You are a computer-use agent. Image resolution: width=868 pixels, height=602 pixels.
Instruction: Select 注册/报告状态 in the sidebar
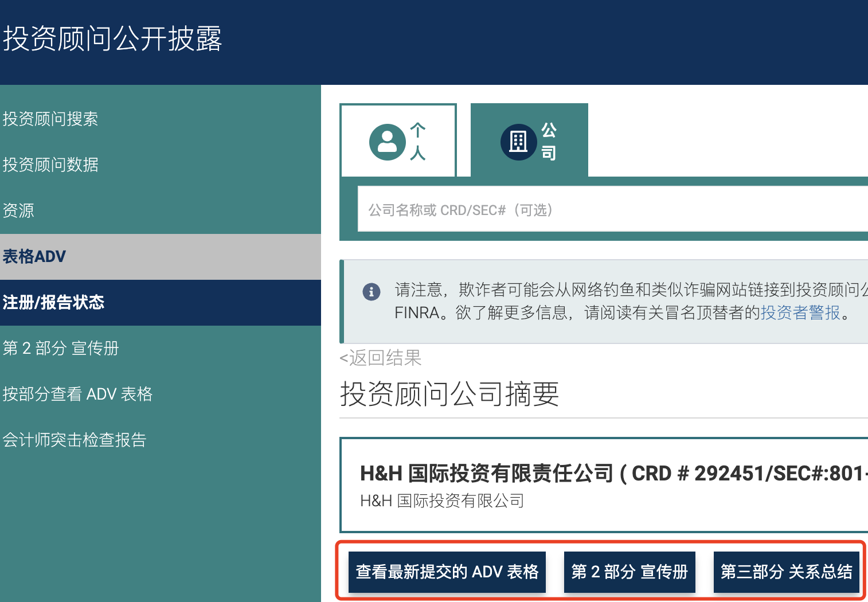161,302
